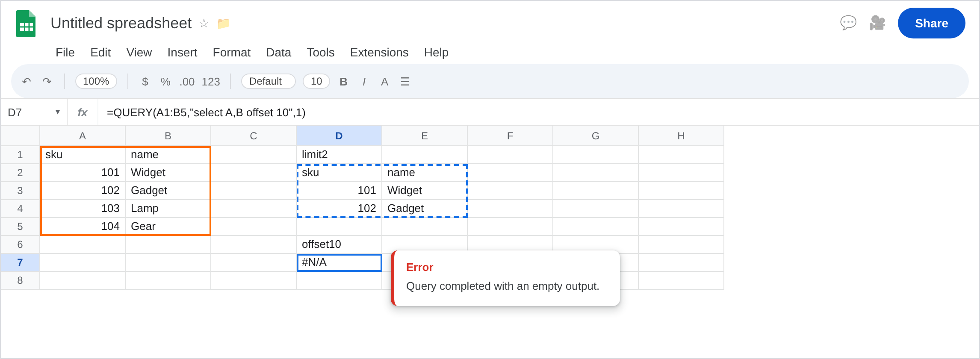
Task: Format as percent
Action: pyautogui.click(x=165, y=82)
